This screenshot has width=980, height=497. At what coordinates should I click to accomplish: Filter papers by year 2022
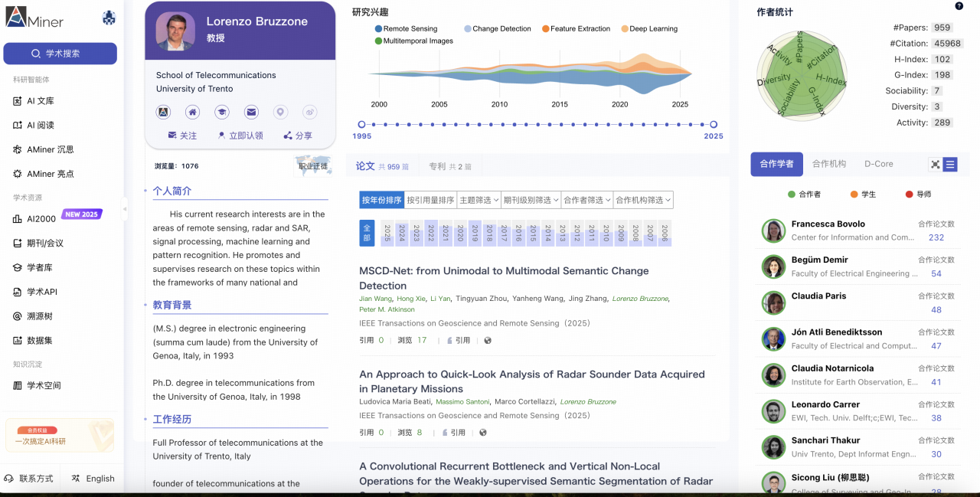pos(430,233)
